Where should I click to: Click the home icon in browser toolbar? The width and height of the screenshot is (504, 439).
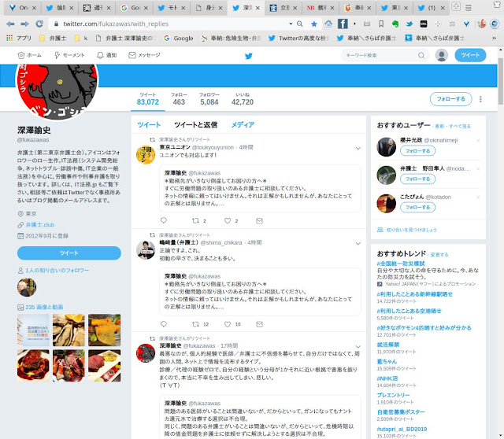[x=328, y=24]
